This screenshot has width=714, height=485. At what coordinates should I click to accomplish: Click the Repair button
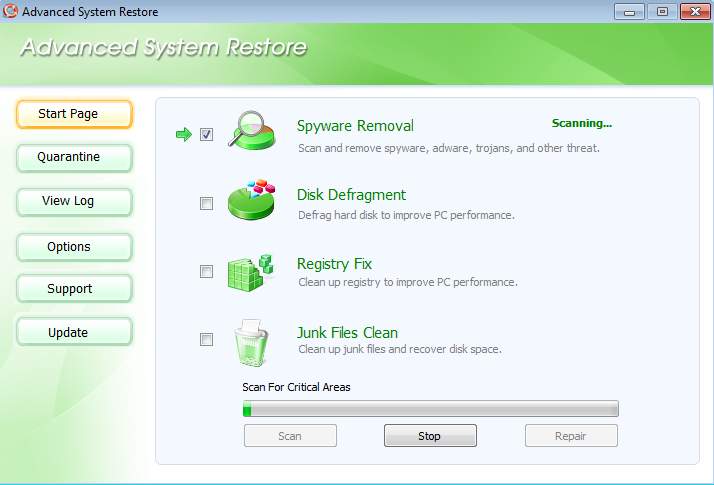[x=571, y=436]
